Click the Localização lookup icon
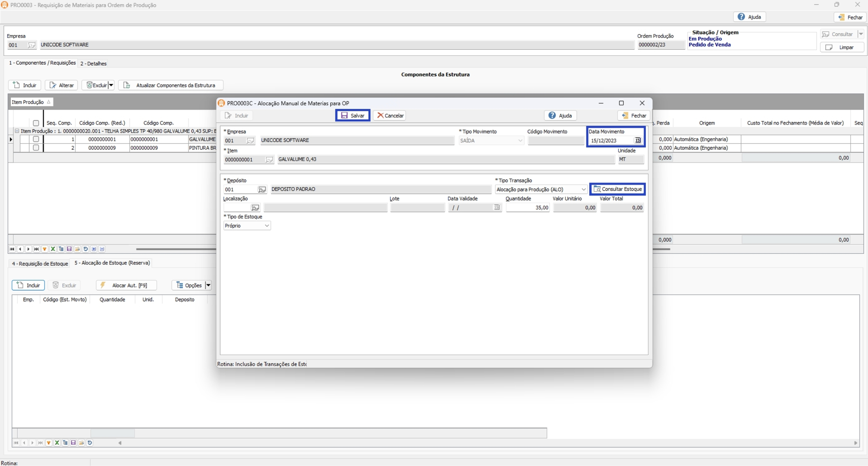Viewport: 868px width, 466px height. tap(255, 208)
